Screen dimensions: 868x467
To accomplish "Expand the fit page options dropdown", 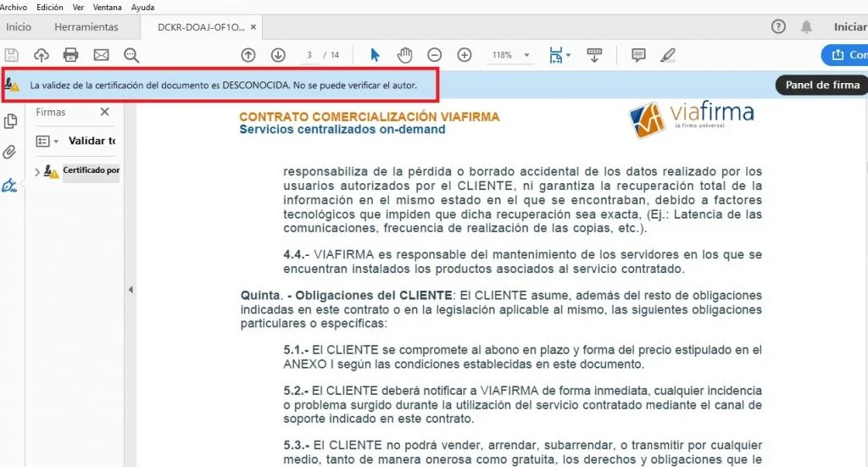I will [x=569, y=56].
